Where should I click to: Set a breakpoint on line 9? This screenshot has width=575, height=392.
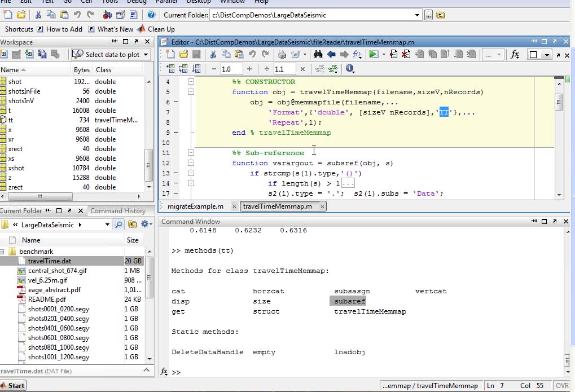[x=175, y=133]
